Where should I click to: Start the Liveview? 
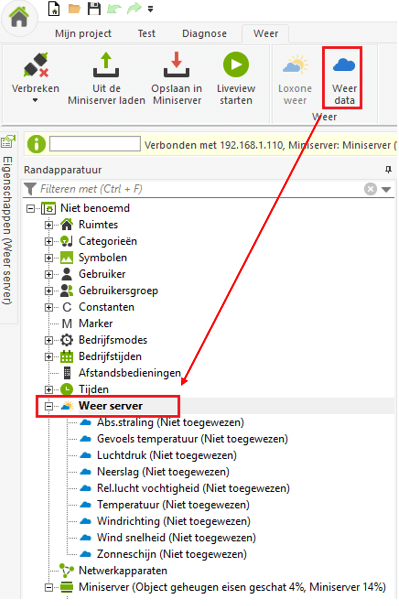(x=236, y=79)
